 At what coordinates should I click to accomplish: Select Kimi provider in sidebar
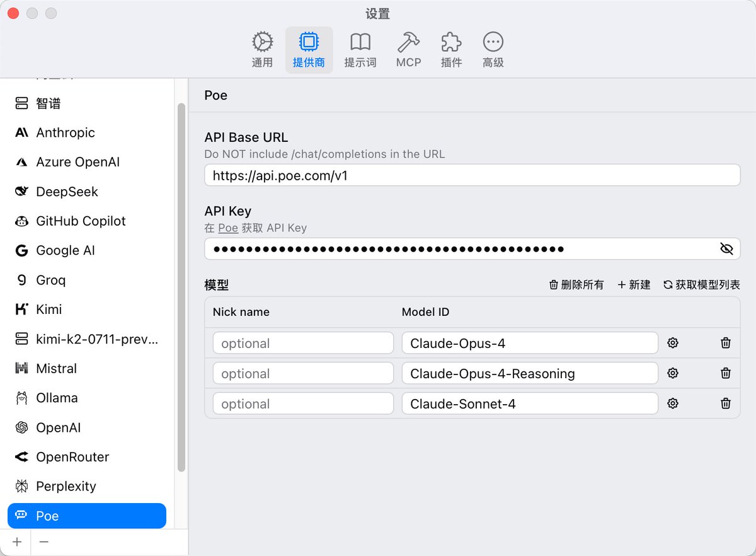[87, 310]
